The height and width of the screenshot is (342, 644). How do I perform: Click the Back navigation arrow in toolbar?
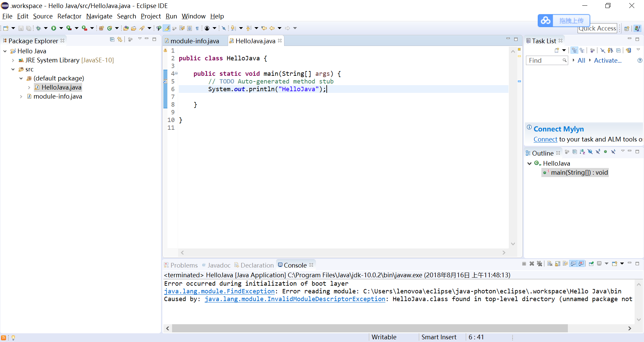click(x=272, y=28)
